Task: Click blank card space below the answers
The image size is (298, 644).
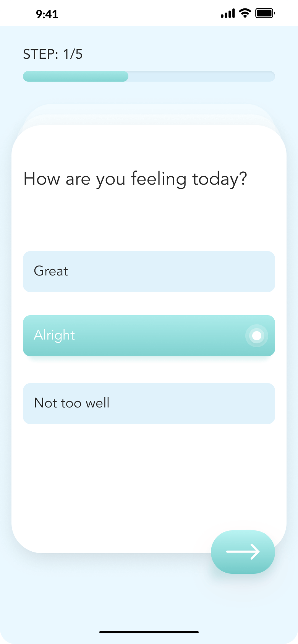Action: 115,481
